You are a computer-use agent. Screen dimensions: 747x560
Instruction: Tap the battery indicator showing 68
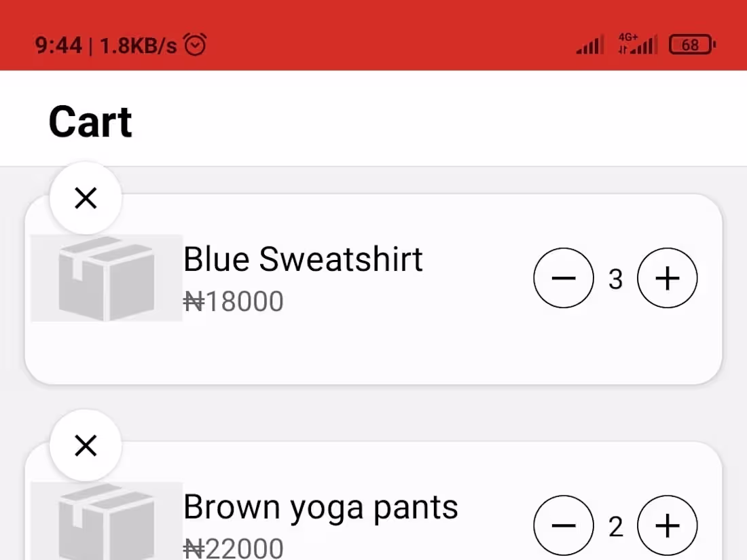[x=691, y=45]
